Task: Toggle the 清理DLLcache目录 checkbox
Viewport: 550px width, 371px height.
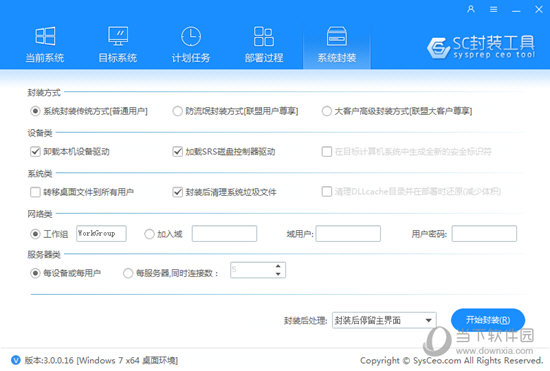Action: tap(327, 191)
